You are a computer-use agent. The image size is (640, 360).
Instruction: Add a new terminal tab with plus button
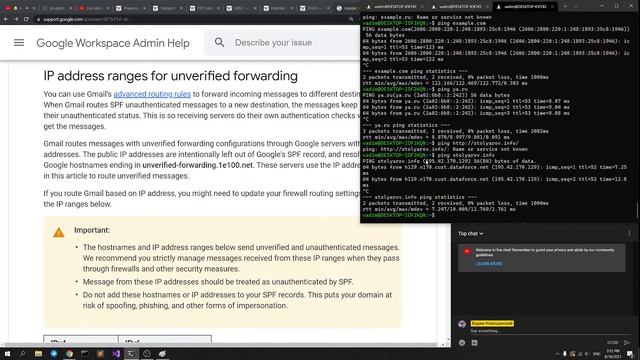point(565,7)
